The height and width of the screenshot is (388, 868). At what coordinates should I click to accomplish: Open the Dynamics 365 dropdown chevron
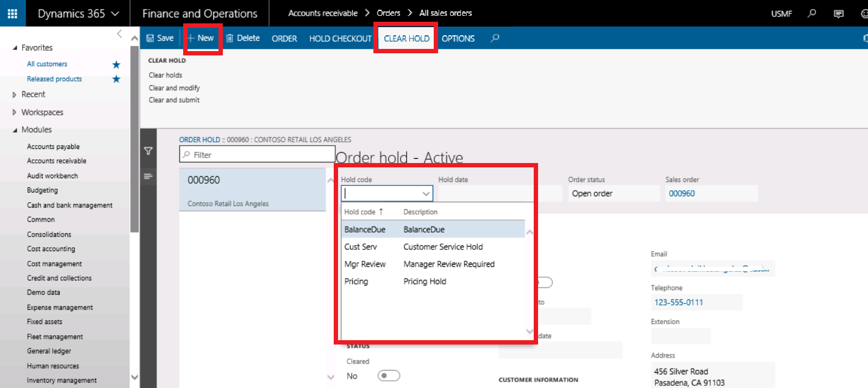(115, 14)
